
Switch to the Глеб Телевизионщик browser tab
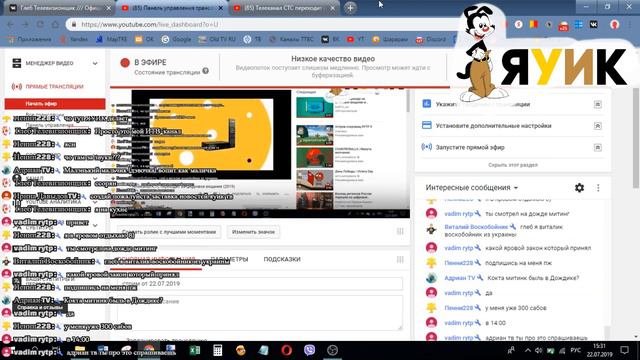click(59, 8)
